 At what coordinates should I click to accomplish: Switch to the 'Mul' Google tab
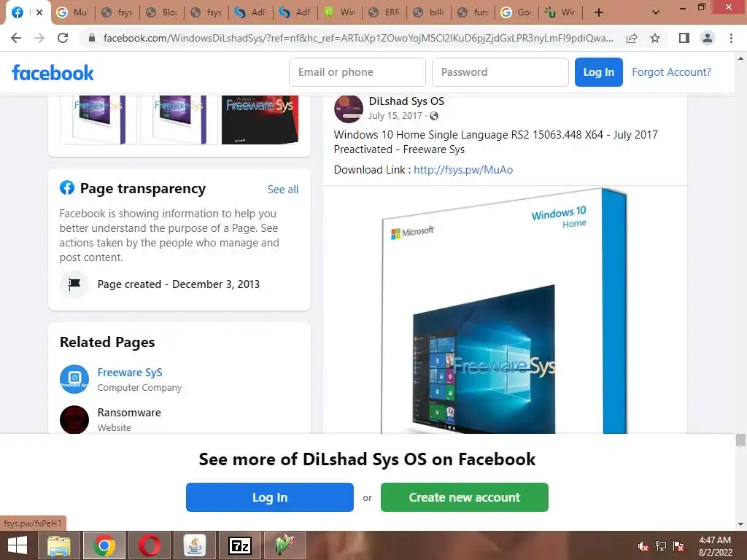point(72,12)
